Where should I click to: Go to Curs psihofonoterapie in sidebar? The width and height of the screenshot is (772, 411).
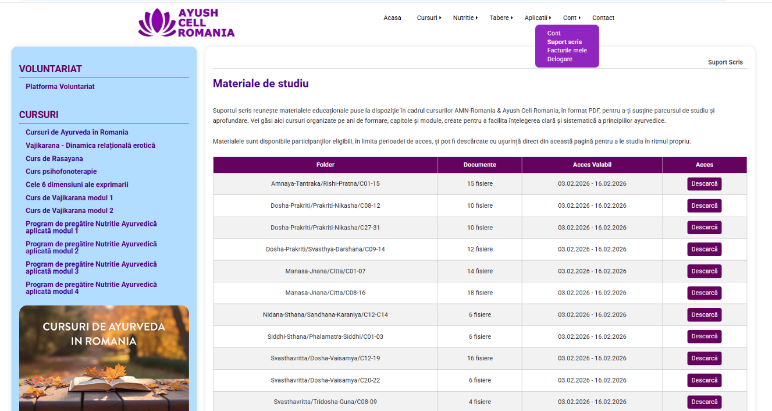tap(62, 171)
